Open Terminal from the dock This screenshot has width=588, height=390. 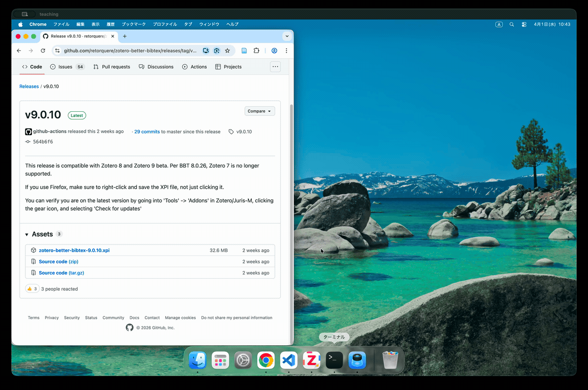click(334, 361)
